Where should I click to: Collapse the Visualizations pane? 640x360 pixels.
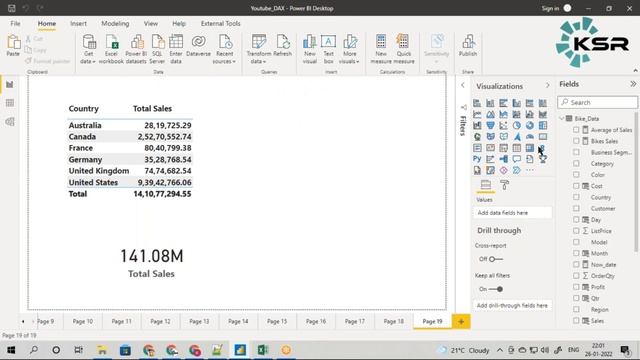(x=548, y=86)
